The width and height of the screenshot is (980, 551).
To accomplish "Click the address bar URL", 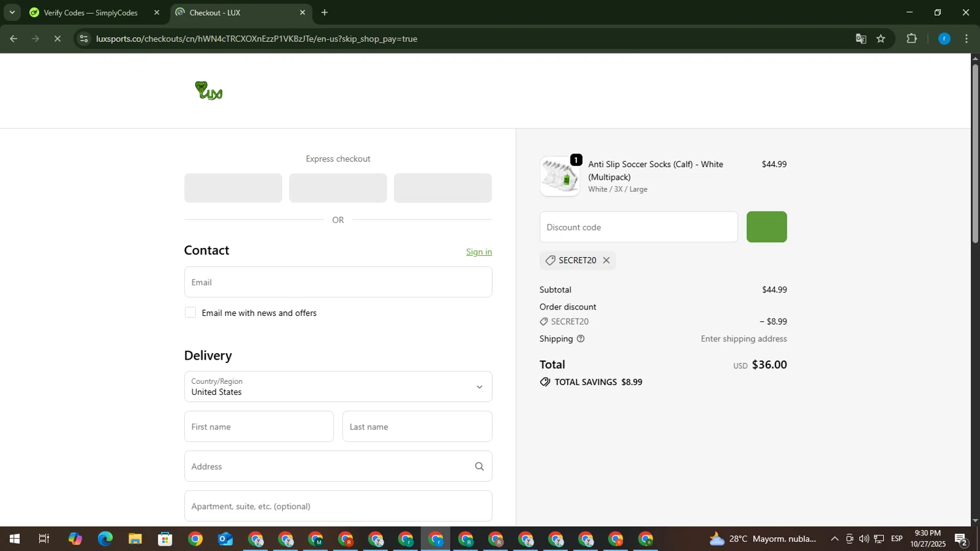I will (256, 39).
